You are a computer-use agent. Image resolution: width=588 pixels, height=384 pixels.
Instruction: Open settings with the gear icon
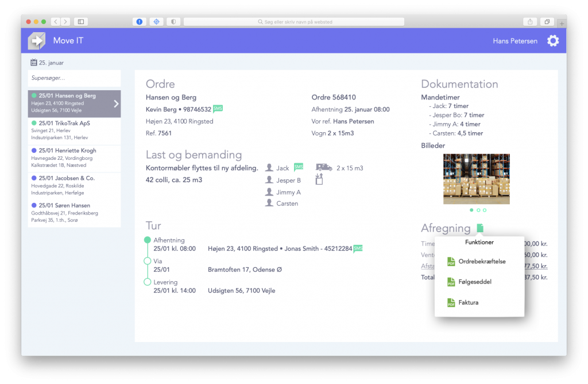(x=553, y=41)
